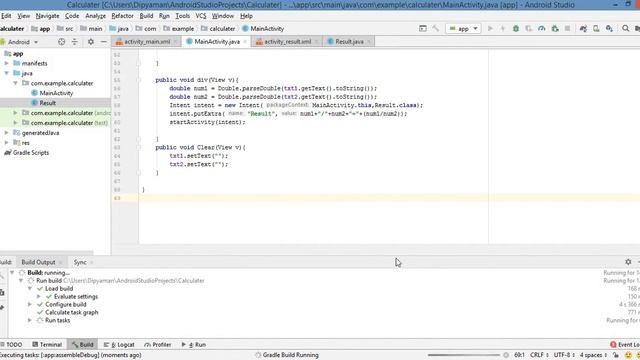Image resolution: width=640 pixels, height=360 pixels.
Task: Open the Build menu
Action: tap(146, 16)
